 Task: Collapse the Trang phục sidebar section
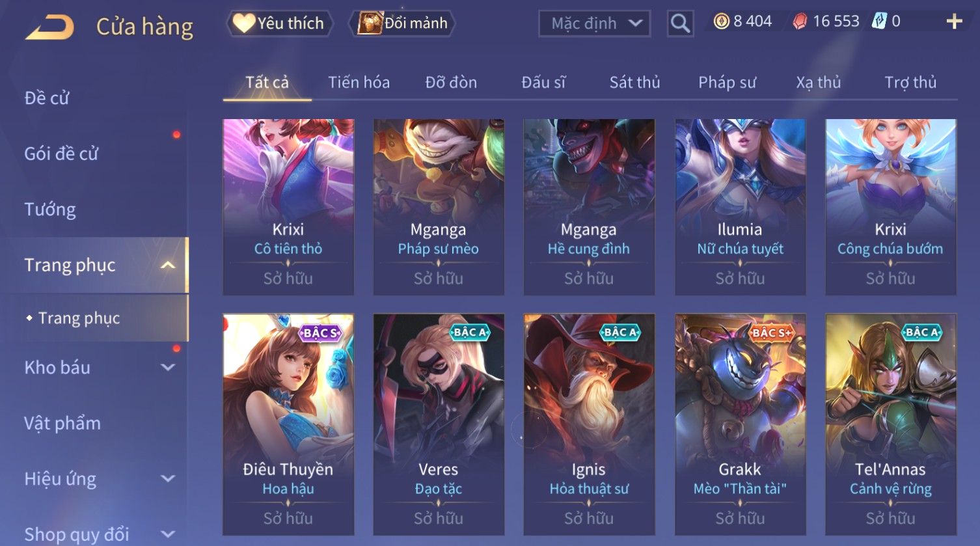(168, 265)
